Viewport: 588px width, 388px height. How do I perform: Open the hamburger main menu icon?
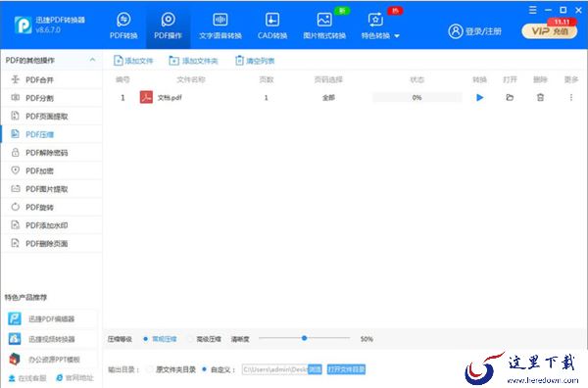click(532, 10)
